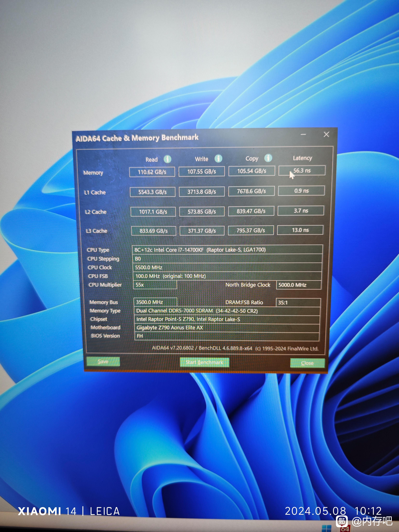The height and width of the screenshot is (532, 399).
Task: Select L3 Cache Read 833.69 GB/s
Action: tap(154, 231)
